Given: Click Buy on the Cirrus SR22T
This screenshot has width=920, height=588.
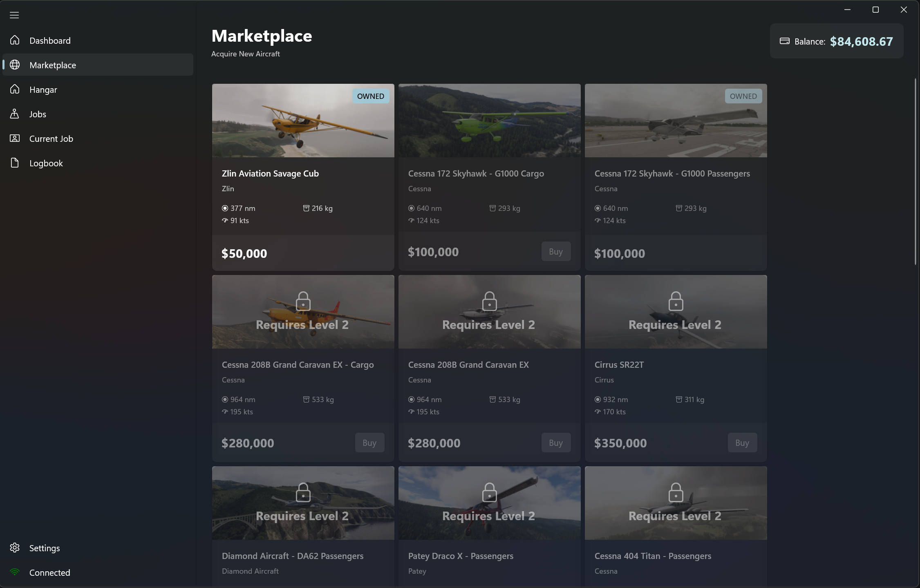Looking at the screenshot, I should point(742,443).
